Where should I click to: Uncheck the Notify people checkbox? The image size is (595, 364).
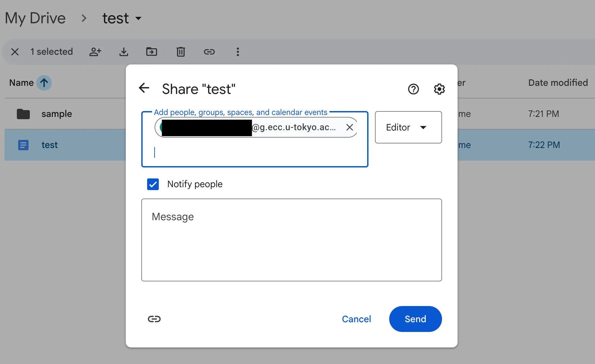pyautogui.click(x=153, y=184)
